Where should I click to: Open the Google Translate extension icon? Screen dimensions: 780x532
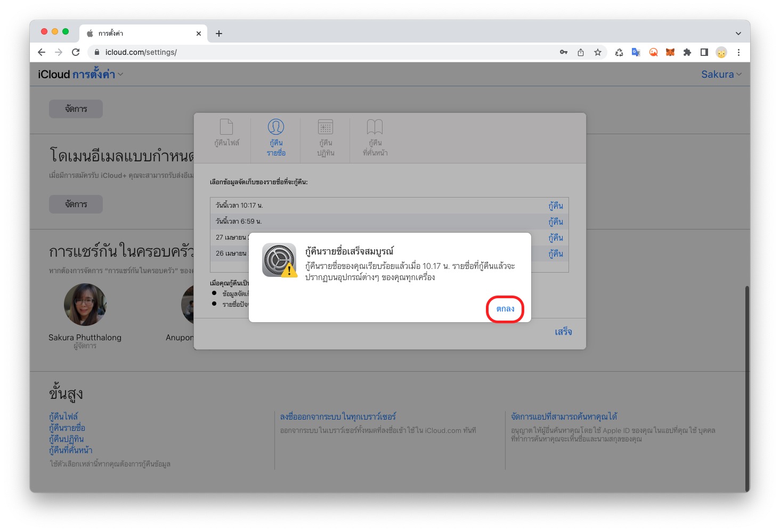click(x=636, y=52)
